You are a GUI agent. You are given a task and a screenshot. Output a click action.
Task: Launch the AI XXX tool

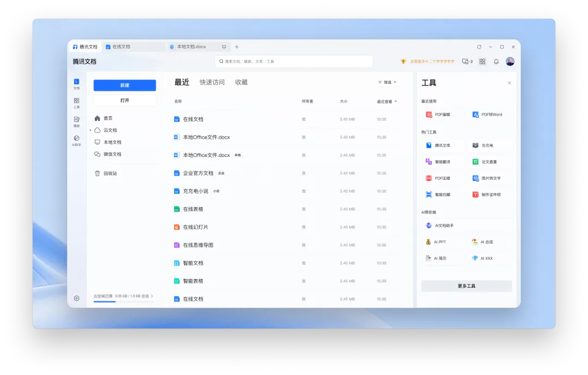(x=490, y=258)
